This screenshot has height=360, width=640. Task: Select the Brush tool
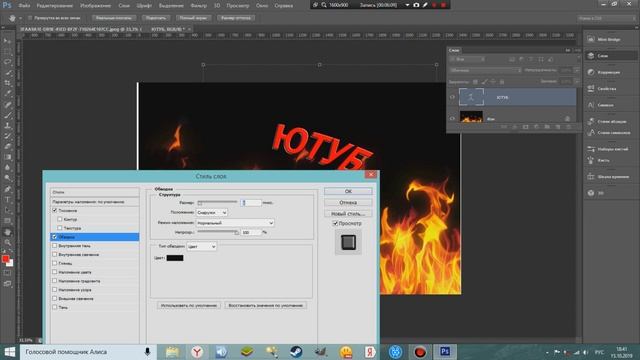(7, 115)
